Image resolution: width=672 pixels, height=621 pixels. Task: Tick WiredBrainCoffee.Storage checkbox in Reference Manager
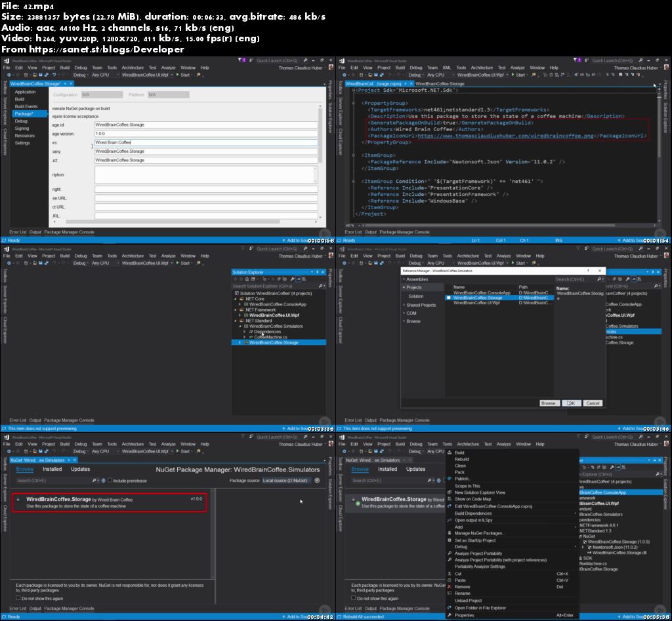pyautogui.click(x=449, y=298)
